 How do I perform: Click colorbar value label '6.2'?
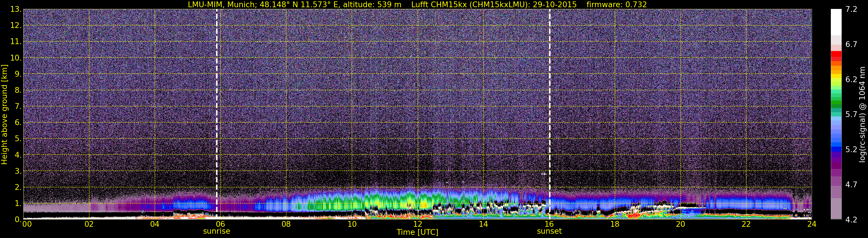pos(851,80)
